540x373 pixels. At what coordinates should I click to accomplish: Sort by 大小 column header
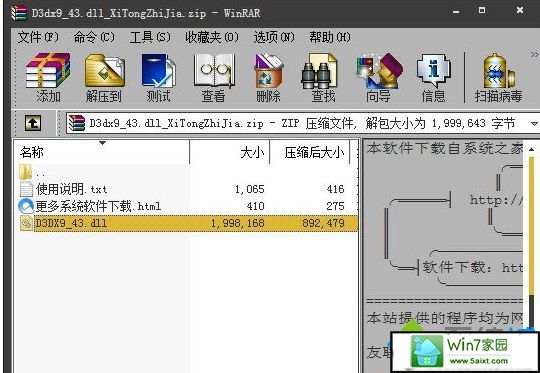230,152
